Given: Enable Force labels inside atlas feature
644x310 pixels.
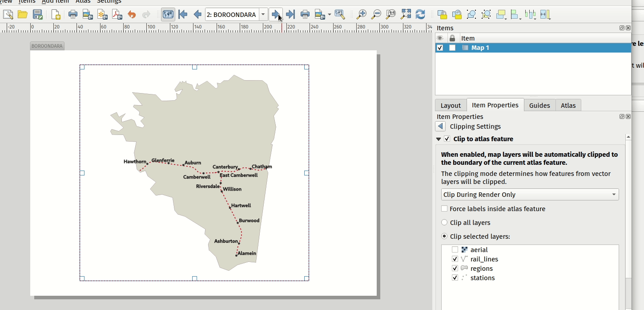Looking at the screenshot, I should click(444, 209).
